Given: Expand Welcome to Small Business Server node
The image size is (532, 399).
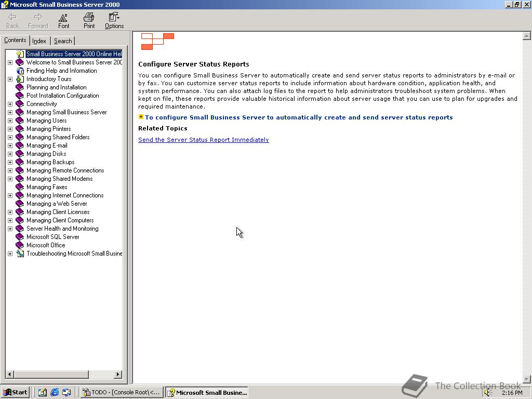Looking at the screenshot, I should coord(10,62).
